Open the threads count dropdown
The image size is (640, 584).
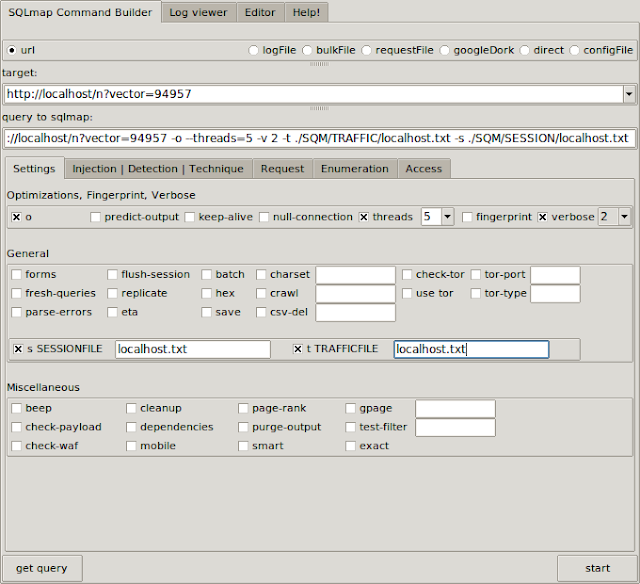tap(447, 217)
